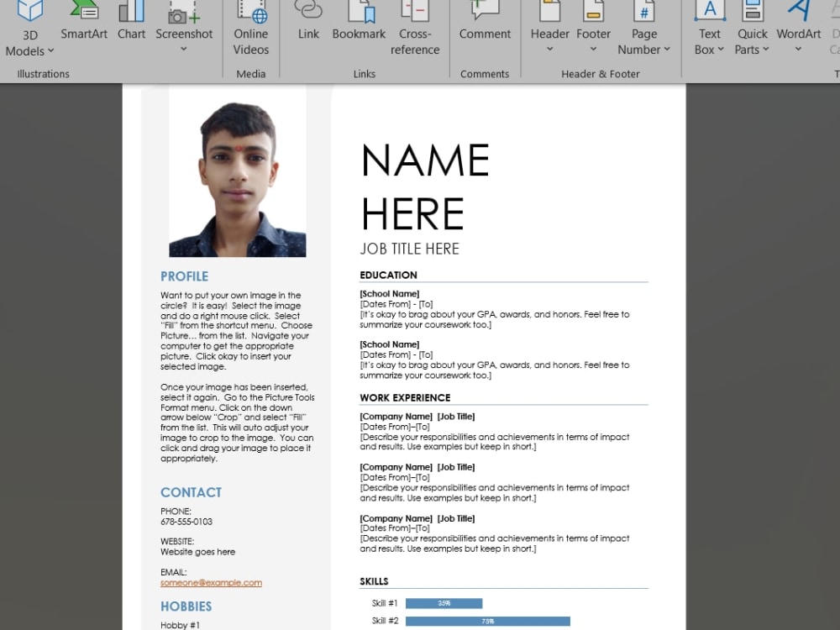
Task: Click the Skill #2 label
Action: pos(386,621)
